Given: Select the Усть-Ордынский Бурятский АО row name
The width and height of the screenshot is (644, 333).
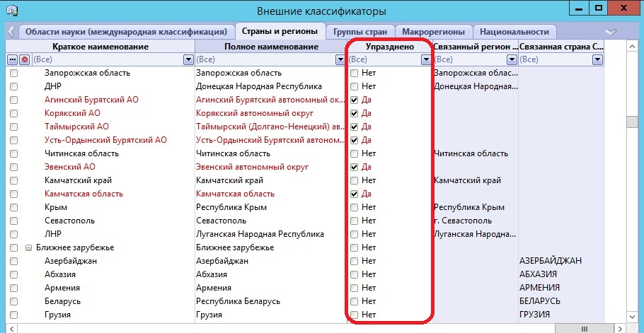Looking at the screenshot, I should click(x=105, y=140).
